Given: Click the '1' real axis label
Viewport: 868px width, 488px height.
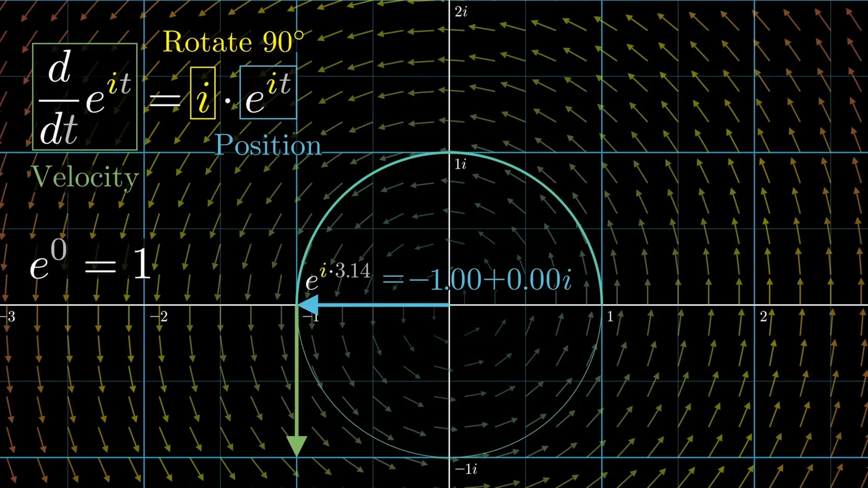Looking at the screenshot, I should (610, 316).
